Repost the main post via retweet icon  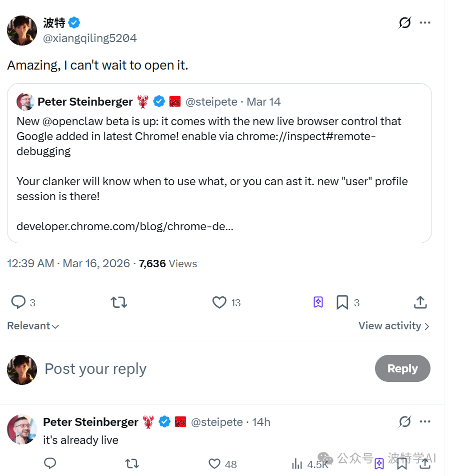119,302
